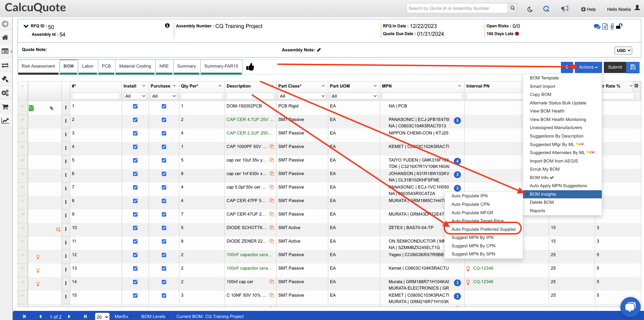Click the search magnifier icon
The width and height of the screenshot is (644, 320).
point(512,8)
